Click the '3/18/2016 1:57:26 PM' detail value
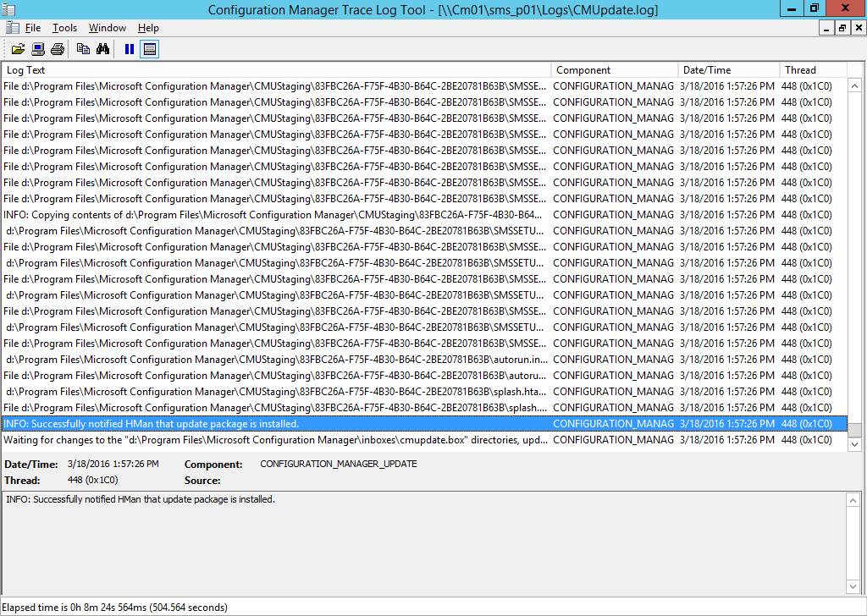 [113, 464]
